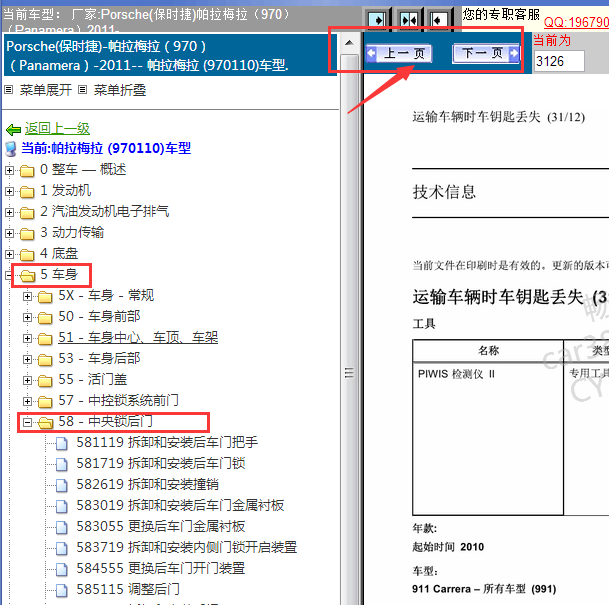Select 当前:帕拉梅拉 (970110)车型 heading
Viewport: 609px width, 605px height.
(106, 148)
